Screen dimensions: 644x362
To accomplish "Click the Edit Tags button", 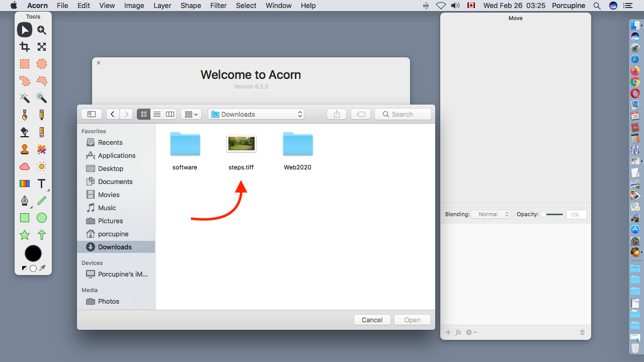I will (361, 114).
